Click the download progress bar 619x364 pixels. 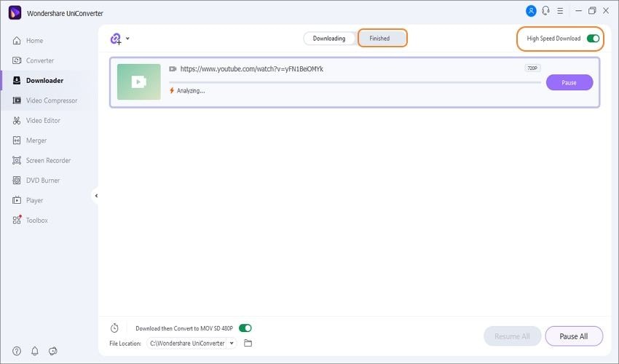tap(355, 82)
